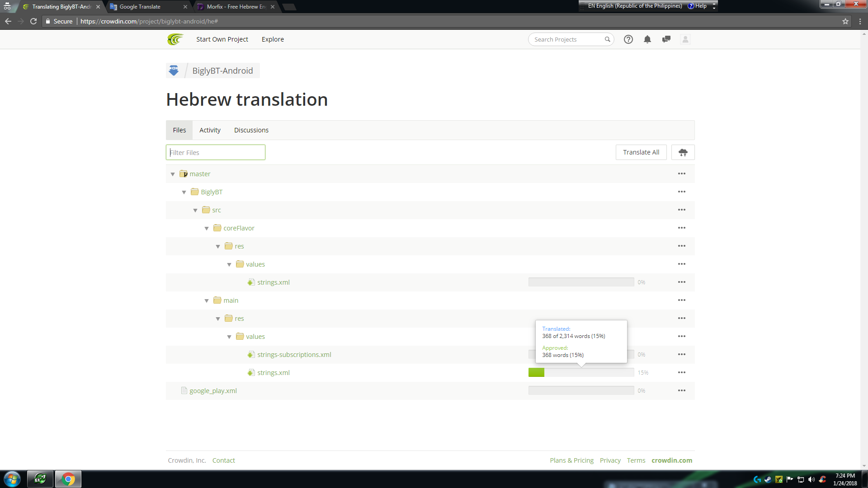Screen dimensions: 868x488
Task: Switch to the Discussions tab
Action: pyautogui.click(x=251, y=130)
